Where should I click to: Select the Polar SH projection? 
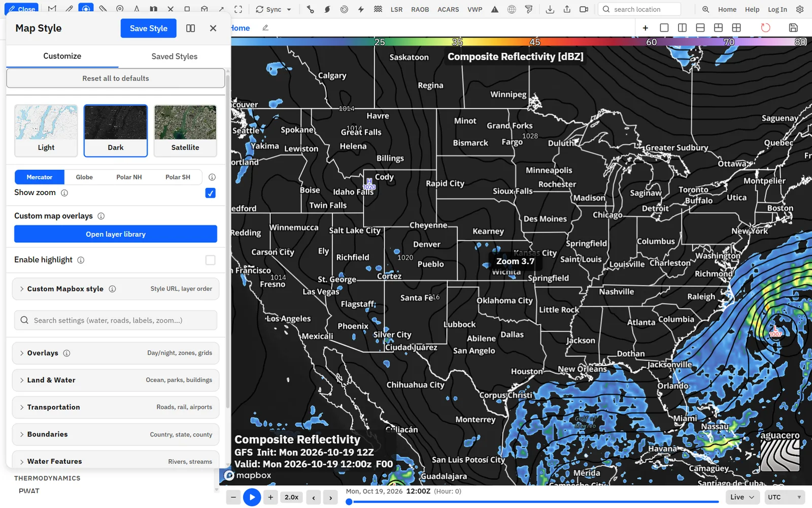click(x=178, y=177)
